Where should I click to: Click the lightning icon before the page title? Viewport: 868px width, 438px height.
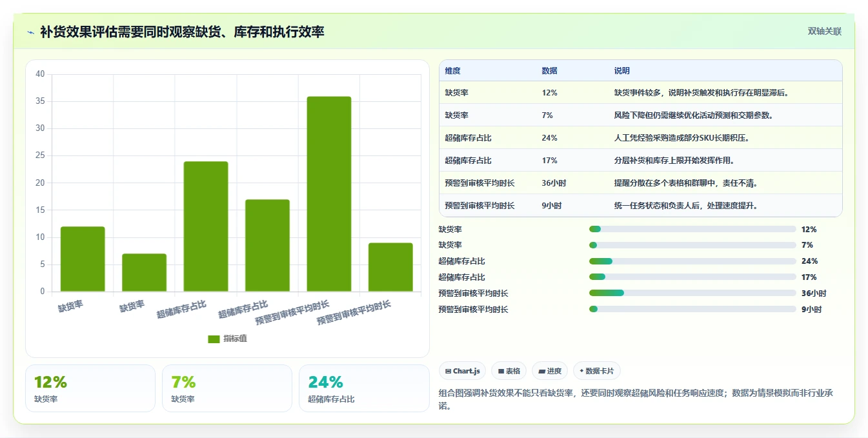point(31,32)
